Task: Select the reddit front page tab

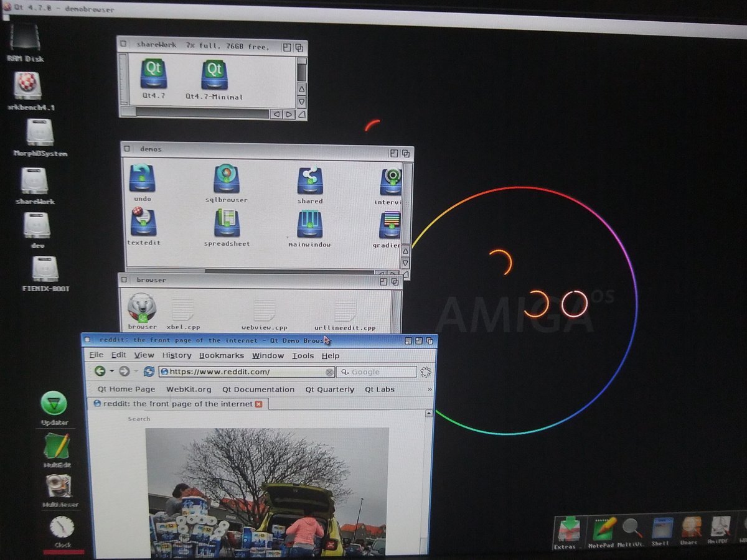Action: point(177,404)
